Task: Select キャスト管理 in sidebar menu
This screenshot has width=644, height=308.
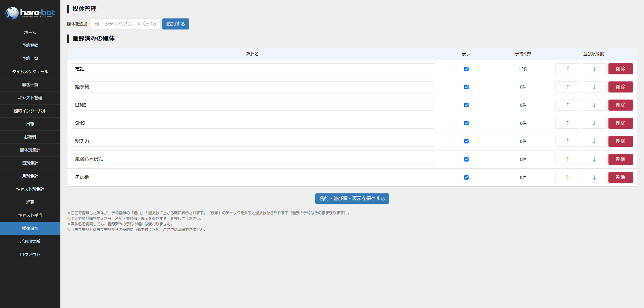Action: pos(30,98)
